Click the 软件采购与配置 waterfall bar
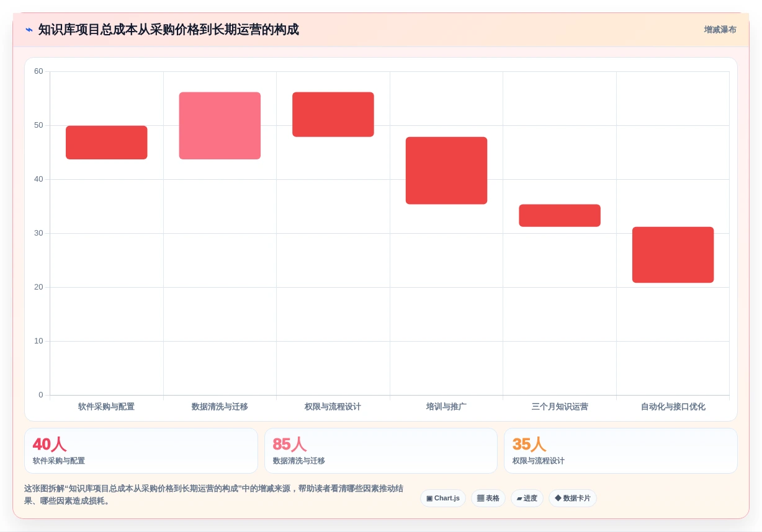The width and height of the screenshot is (762, 532). [x=107, y=143]
